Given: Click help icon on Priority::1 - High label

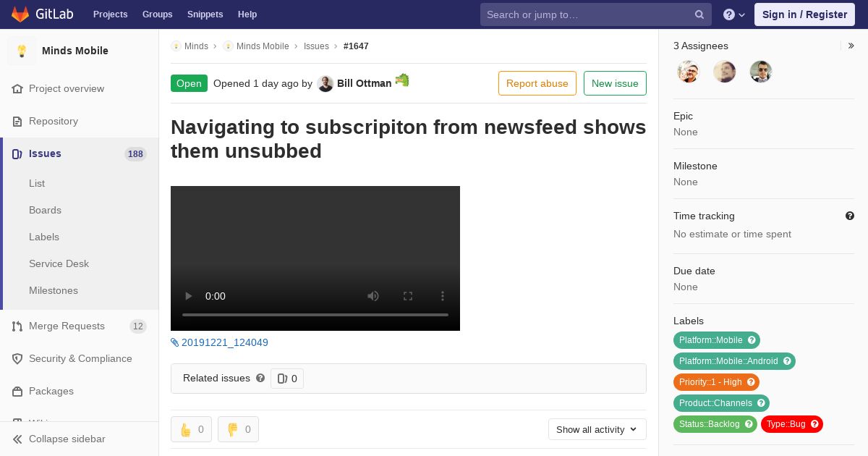Looking at the screenshot, I should [x=751, y=382].
